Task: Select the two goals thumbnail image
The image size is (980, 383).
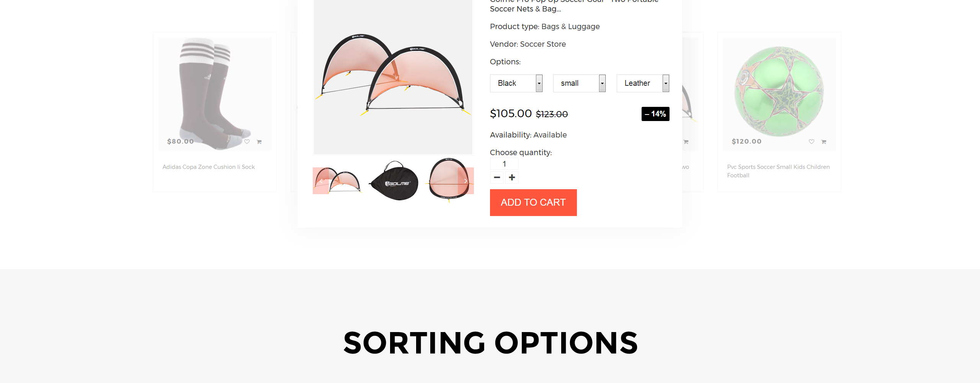Action: pyautogui.click(x=337, y=181)
